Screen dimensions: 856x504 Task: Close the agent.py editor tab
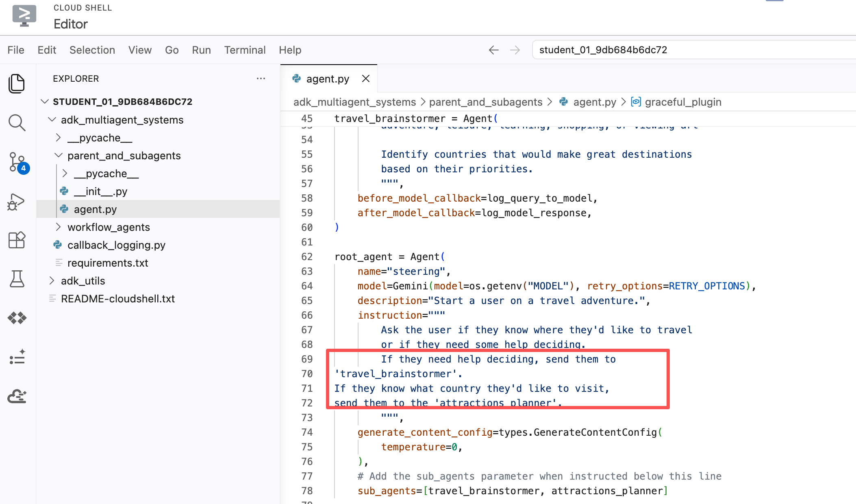(x=366, y=78)
